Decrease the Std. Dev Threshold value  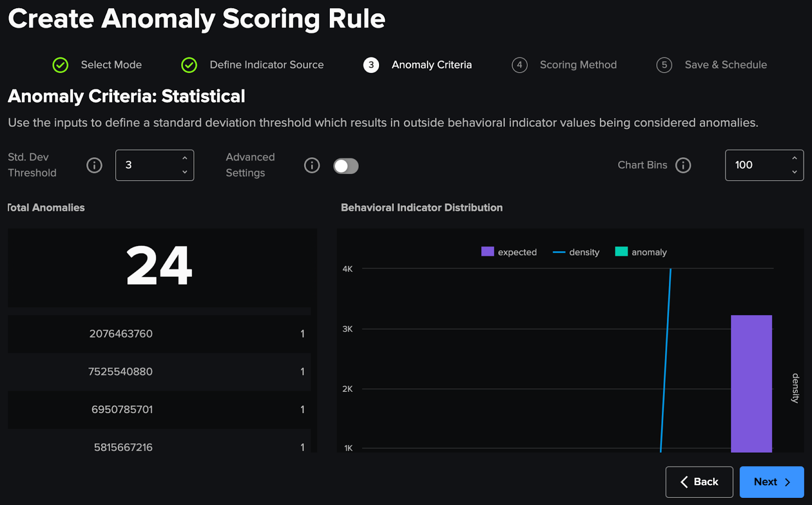pos(185,172)
